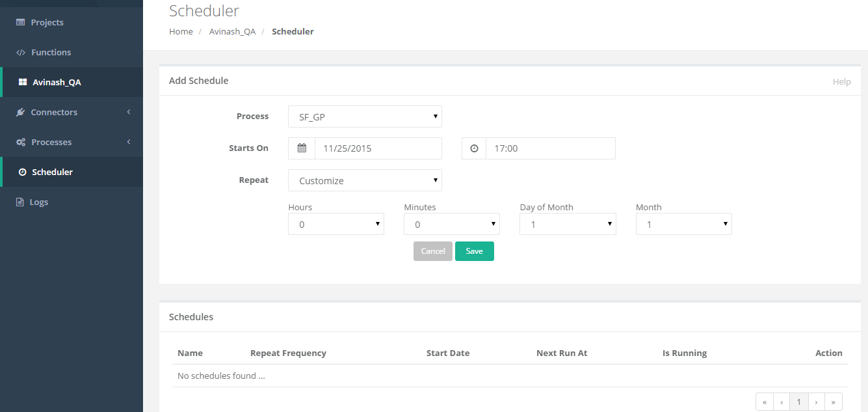Click the Logs document icon
This screenshot has width=868, height=412.
click(20, 202)
